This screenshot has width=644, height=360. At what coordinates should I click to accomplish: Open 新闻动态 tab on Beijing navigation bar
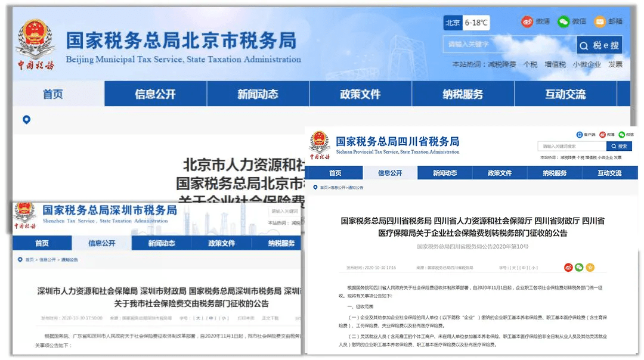click(258, 94)
